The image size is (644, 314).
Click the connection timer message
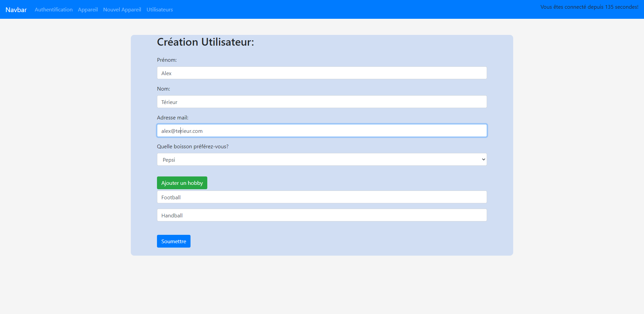589,7
